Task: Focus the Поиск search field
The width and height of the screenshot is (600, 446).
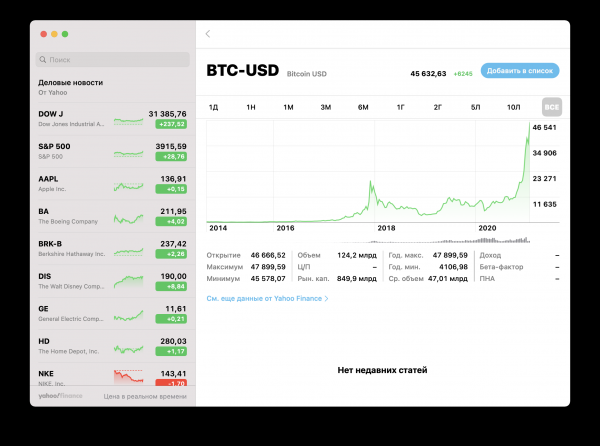Action: (x=112, y=60)
